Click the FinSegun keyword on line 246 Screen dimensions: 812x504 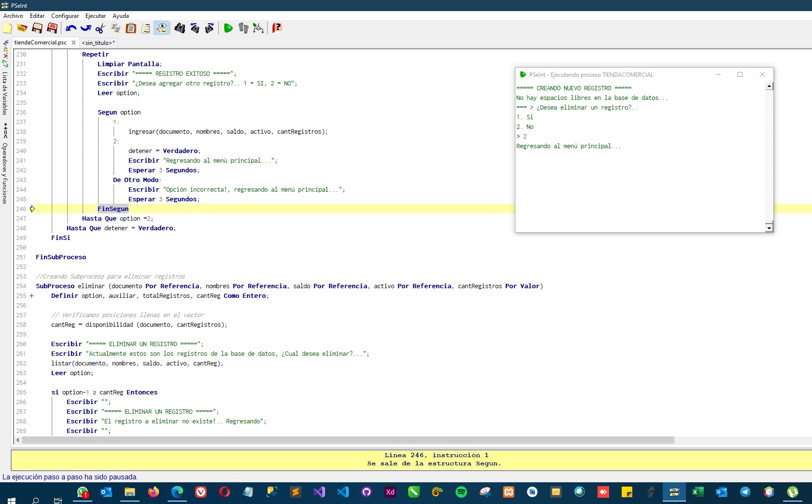113,209
